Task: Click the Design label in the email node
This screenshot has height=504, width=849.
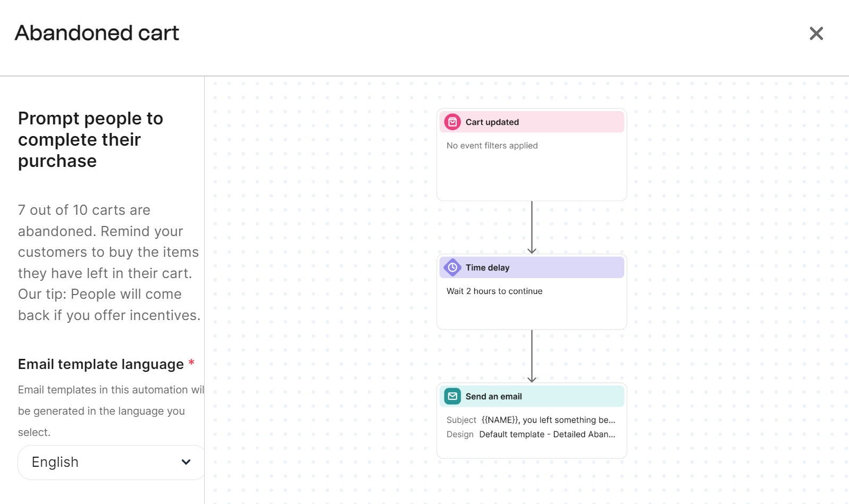Action: pos(459,434)
